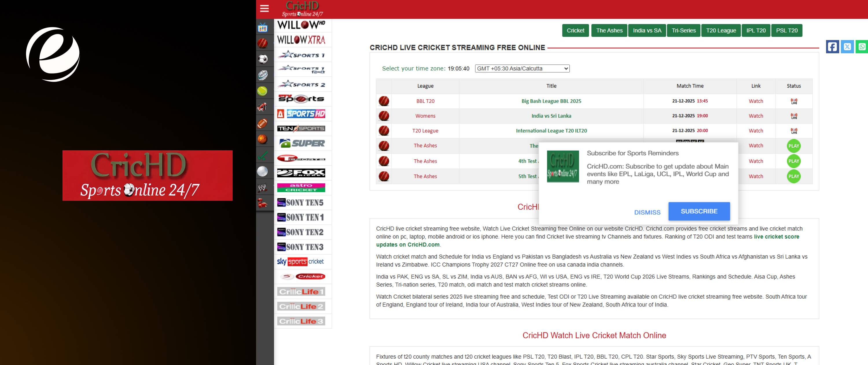Open the T Sports channel
Screen dimensions: 868x365
[x=301, y=158]
